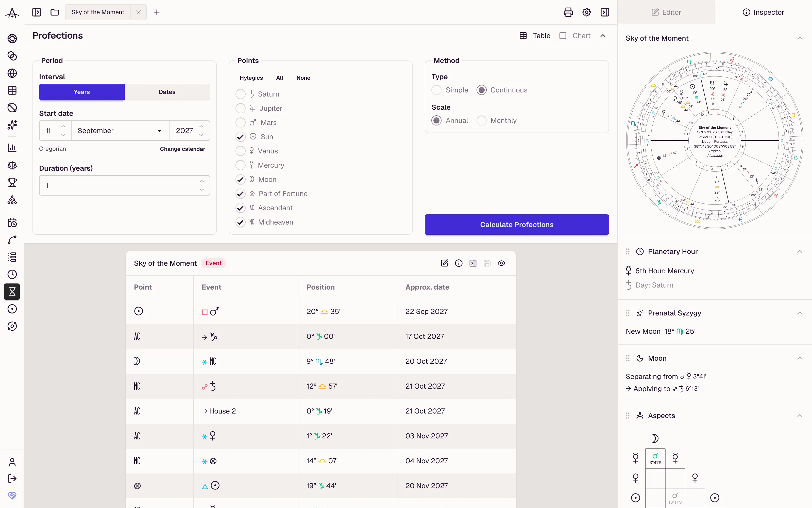Select the chart wheel icon in sidebar
The width and height of the screenshot is (812, 508).
[x=12, y=39]
